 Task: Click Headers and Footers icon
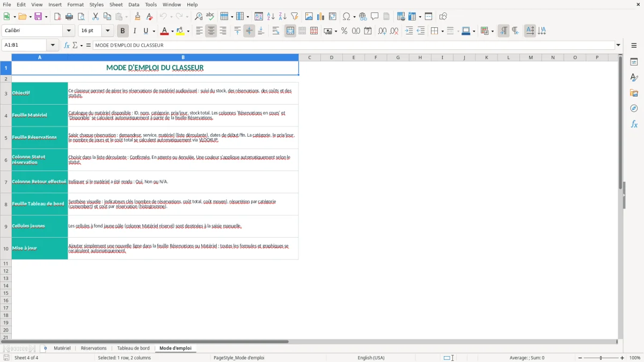pyautogui.click(x=386, y=17)
